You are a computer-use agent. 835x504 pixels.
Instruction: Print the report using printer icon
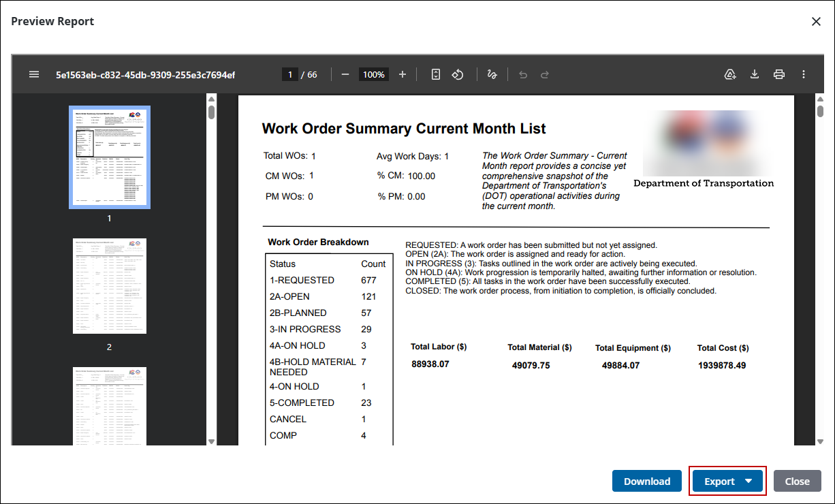(779, 75)
